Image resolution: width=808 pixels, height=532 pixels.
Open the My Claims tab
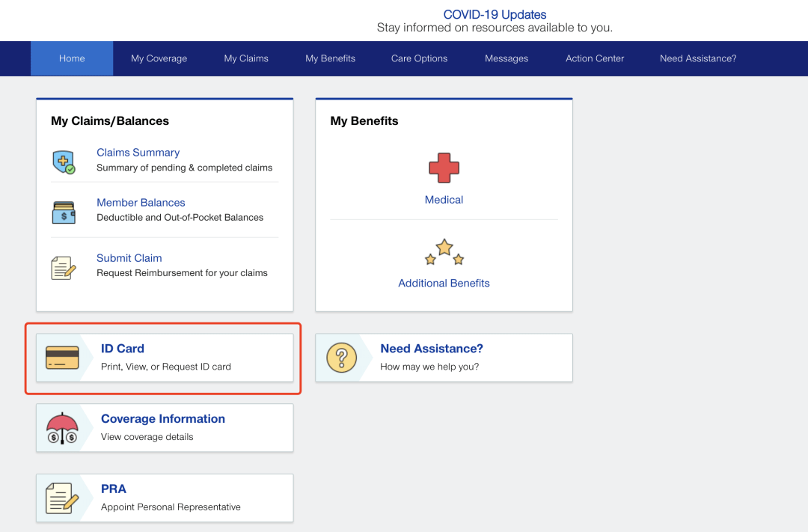click(245, 58)
